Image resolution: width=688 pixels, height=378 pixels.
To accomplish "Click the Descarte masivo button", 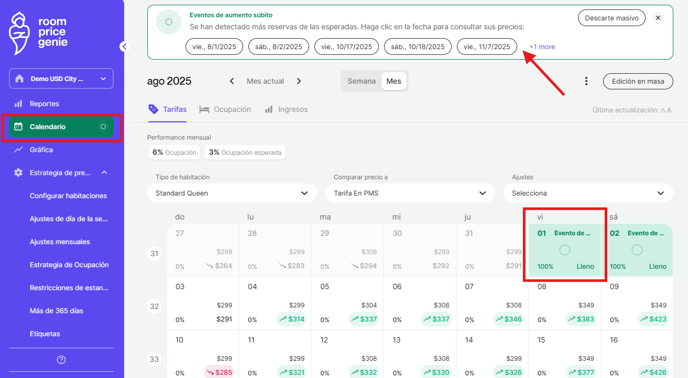I will click(x=612, y=18).
